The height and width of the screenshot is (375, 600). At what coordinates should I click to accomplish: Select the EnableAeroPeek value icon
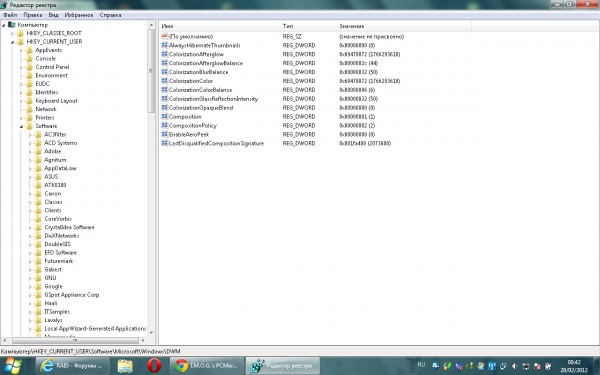click(x=165, y=134)
